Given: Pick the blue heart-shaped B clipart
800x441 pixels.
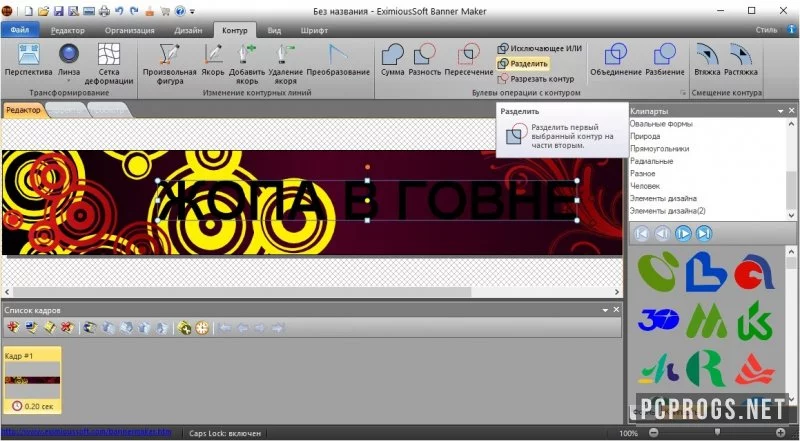Looking at the screenshot, I should (706, 272).
